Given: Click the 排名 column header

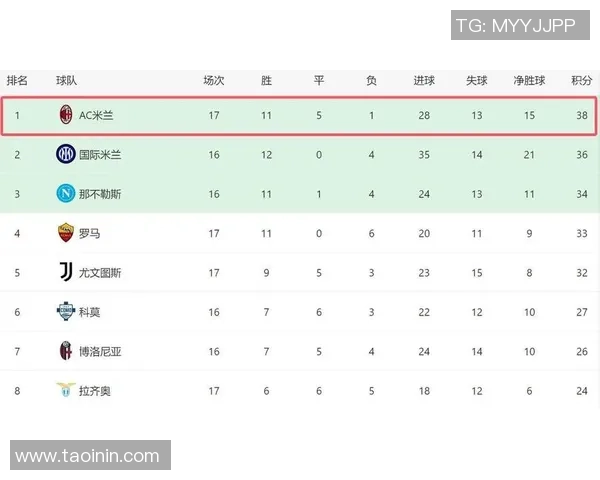Looking at the screenshot, I should (17, 80).
